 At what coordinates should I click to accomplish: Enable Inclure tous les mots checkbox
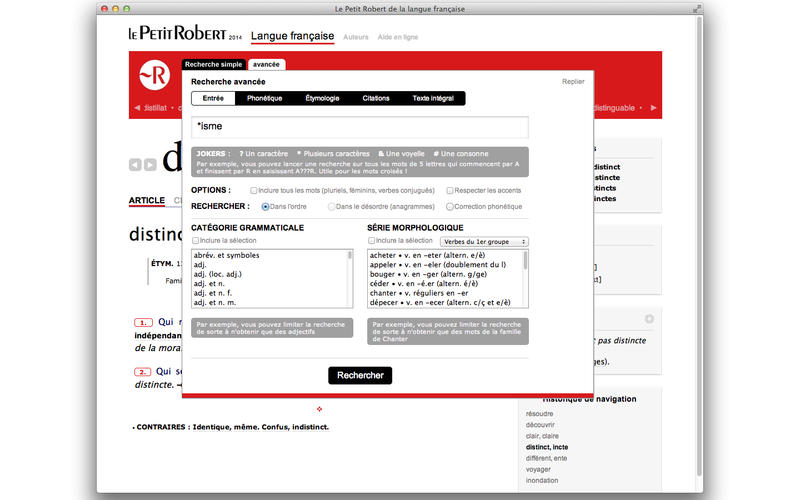pyautogui.click(x=254, y=190)
